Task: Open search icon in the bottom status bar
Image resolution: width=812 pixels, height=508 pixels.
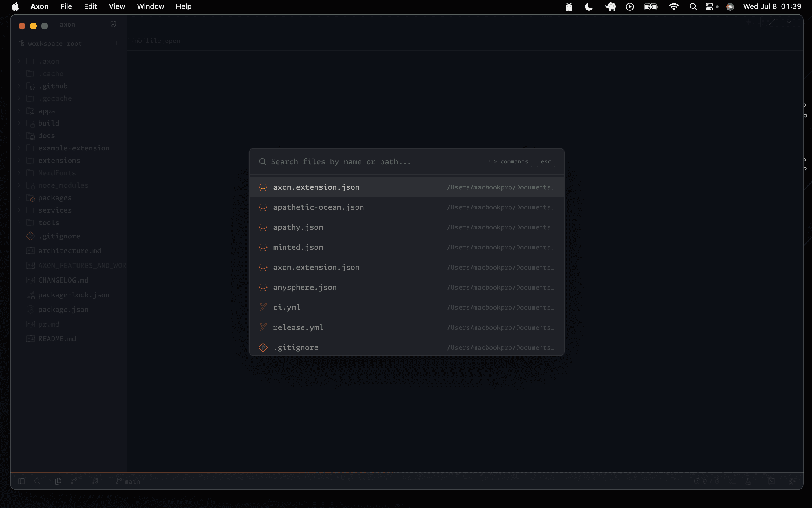Action: tap(37, 481)
